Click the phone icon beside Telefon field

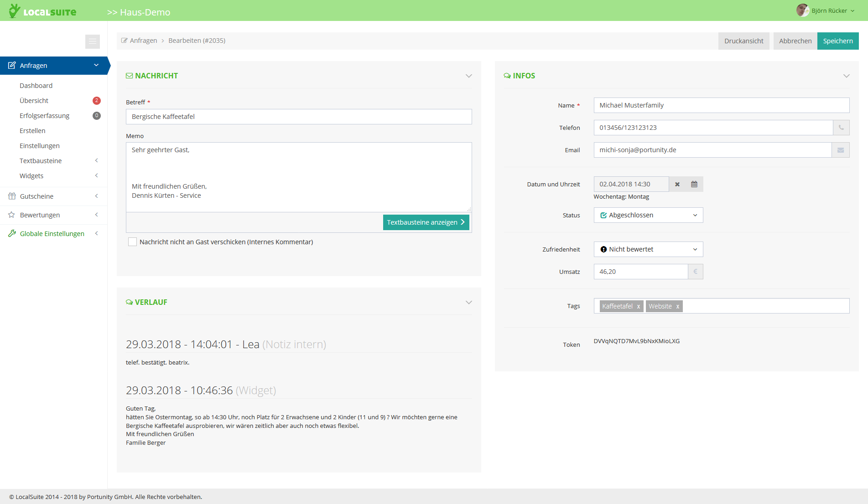(841, 128)
